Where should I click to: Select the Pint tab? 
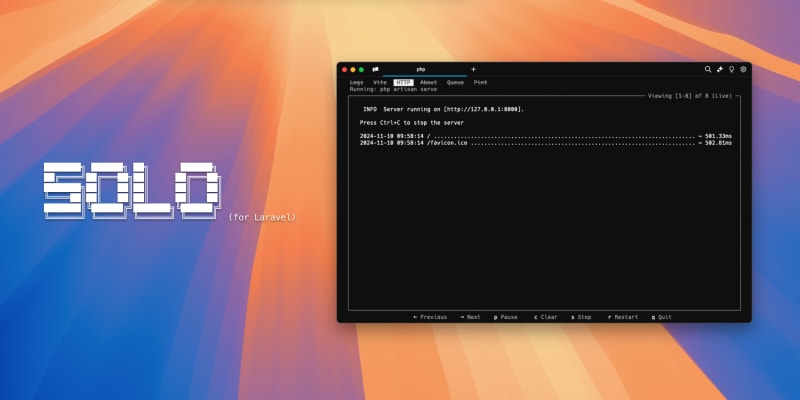coord(480,82)
